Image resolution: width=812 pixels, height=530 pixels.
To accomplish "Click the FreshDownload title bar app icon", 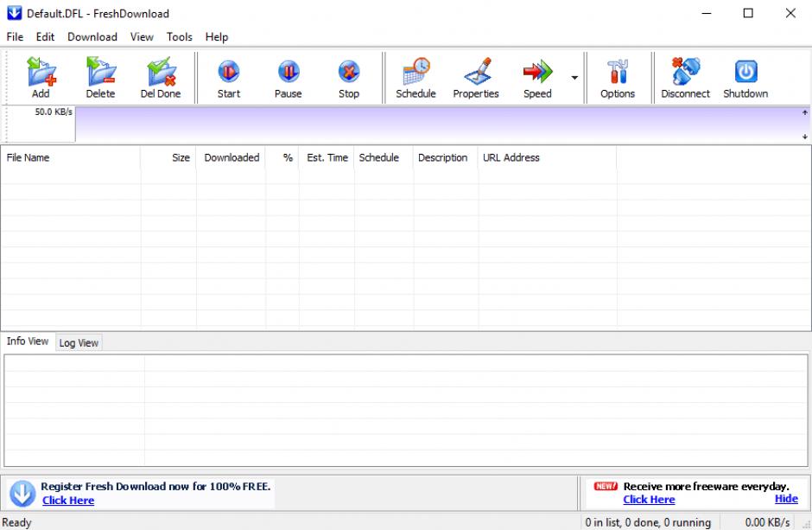I will click(14, 13).
